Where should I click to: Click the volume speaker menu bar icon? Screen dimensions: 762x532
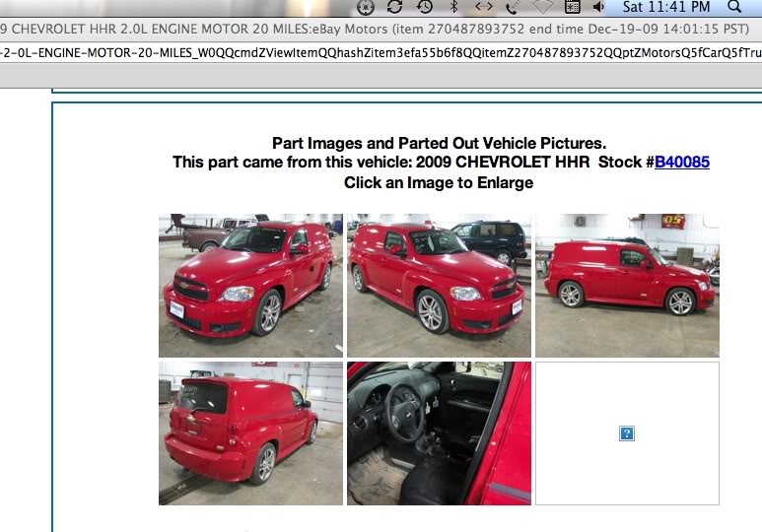coord(598,7)
